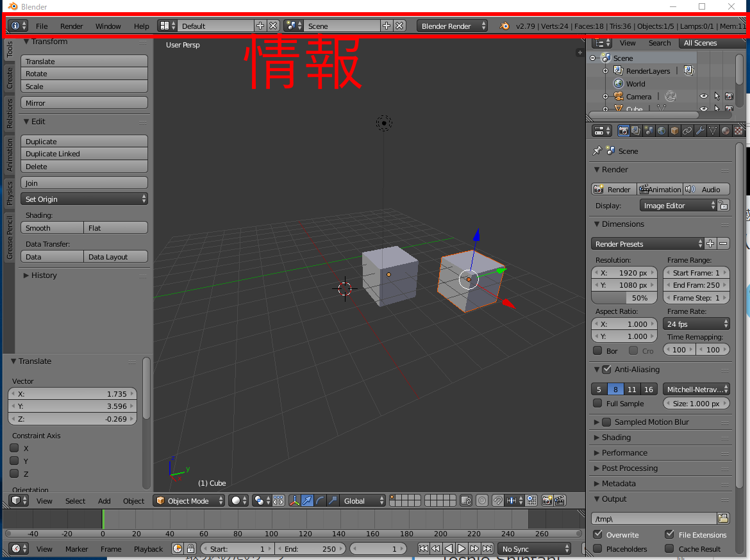Enable the Z constraint axis checkbox

click(x=14, y=474)
